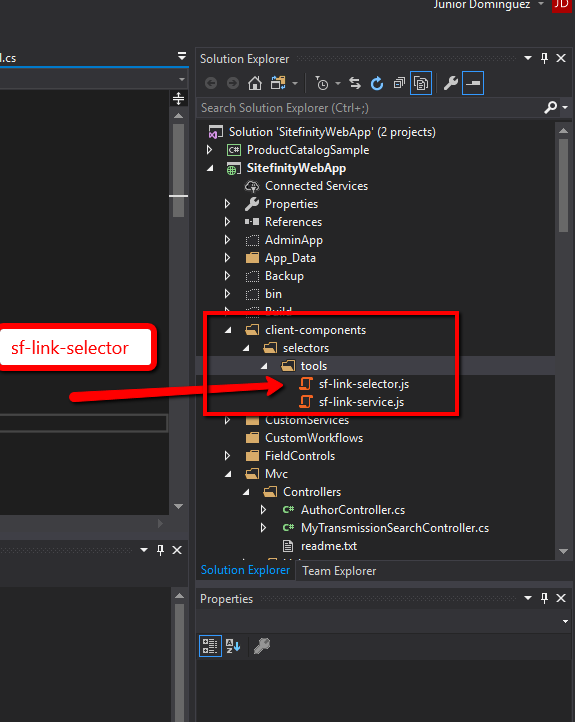This screenshot has width=575, height=722.
Task: Expand the References node
Action: (227, 221)
